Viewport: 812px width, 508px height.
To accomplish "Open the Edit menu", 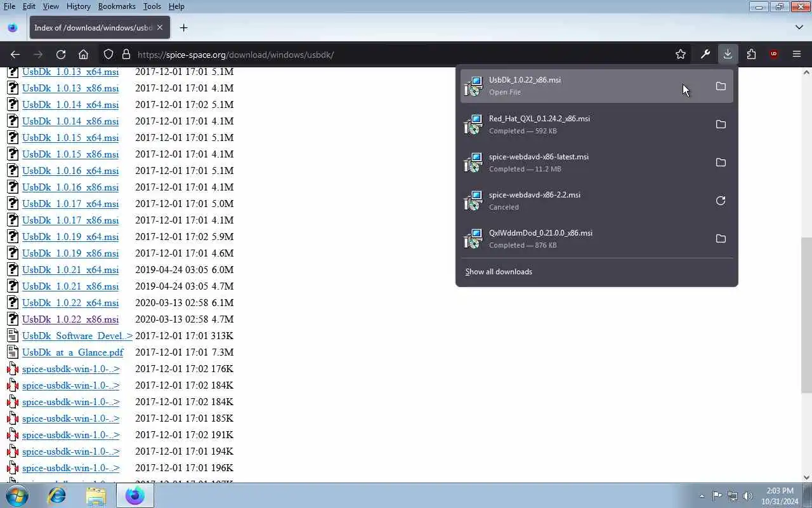I will click(x=29, y=6).
